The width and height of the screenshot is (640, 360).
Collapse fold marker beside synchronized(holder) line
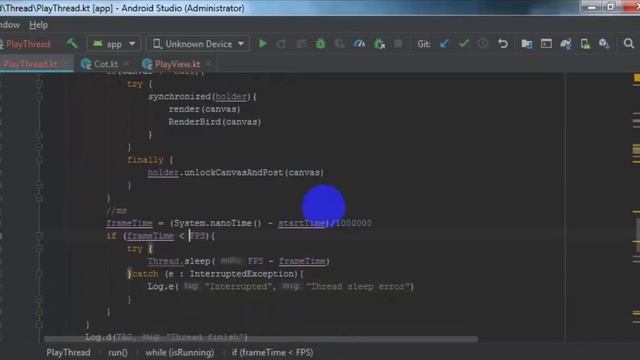(39, 97)
